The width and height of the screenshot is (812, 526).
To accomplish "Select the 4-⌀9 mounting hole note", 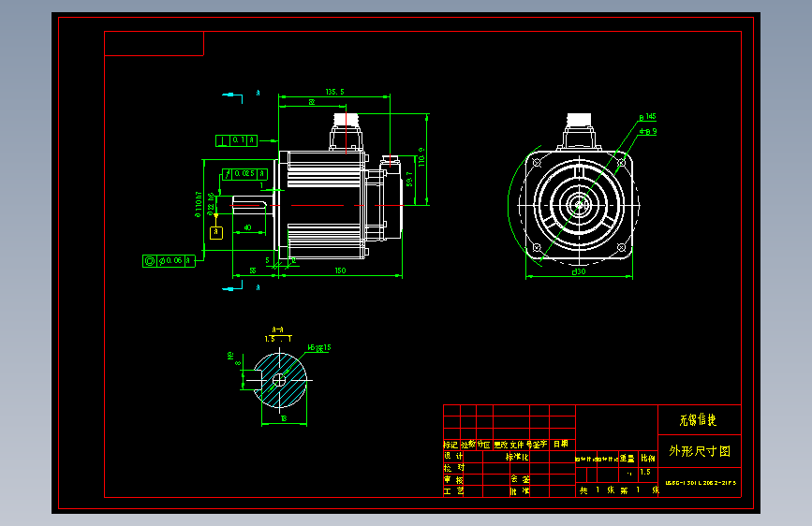I will click(x=648, y=131).
